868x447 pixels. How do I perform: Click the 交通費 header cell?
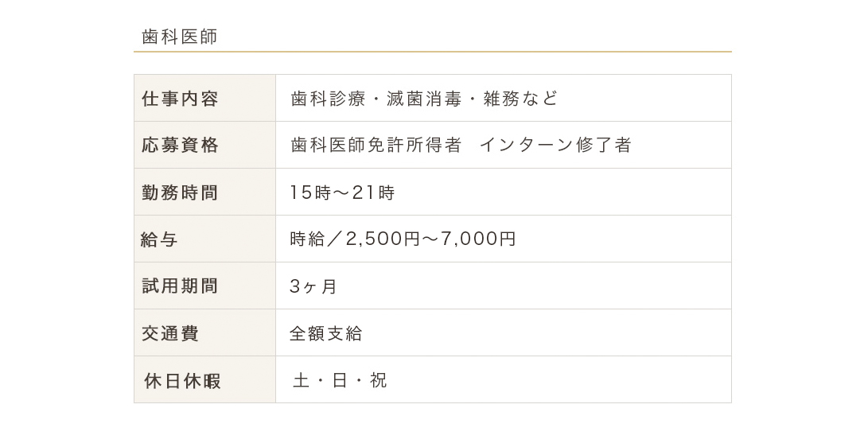click(170, 333)
